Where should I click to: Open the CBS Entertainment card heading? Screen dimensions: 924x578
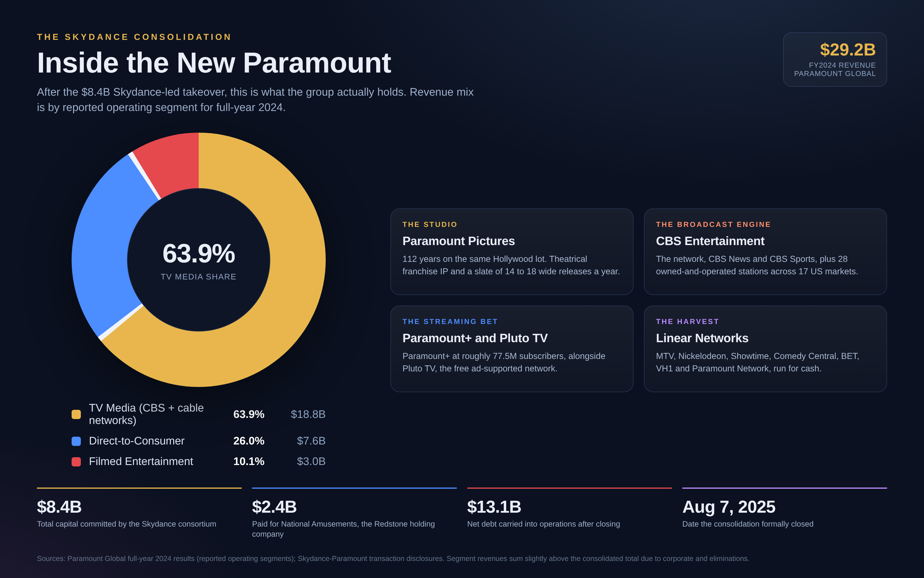click(710, 241)
